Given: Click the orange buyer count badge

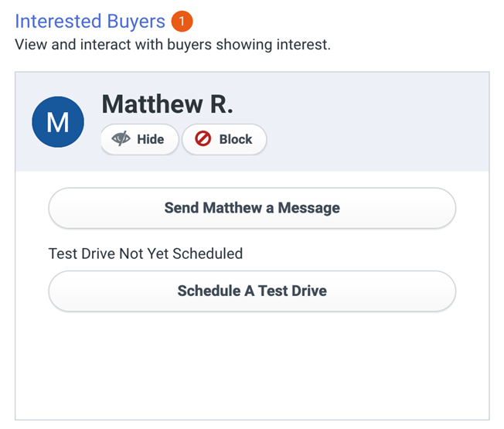Looking at the screenshot, I should tap(182, 21).
